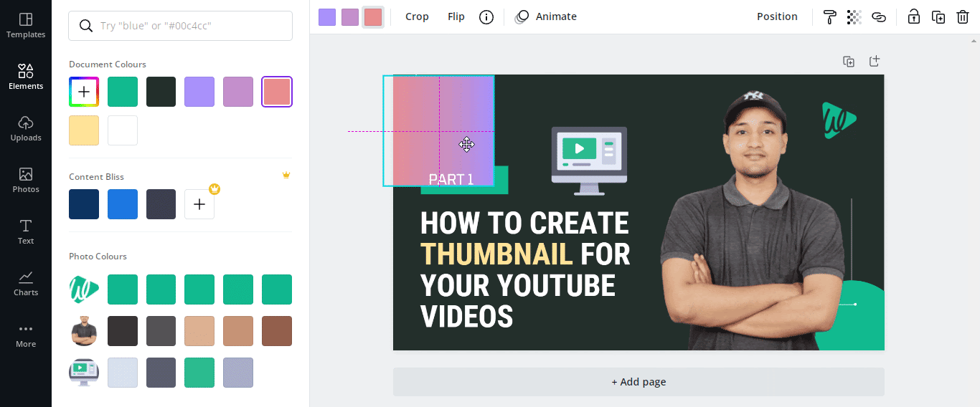Pick the green document colour swatch
Viewport: 980px width, 407px height.
123,92
